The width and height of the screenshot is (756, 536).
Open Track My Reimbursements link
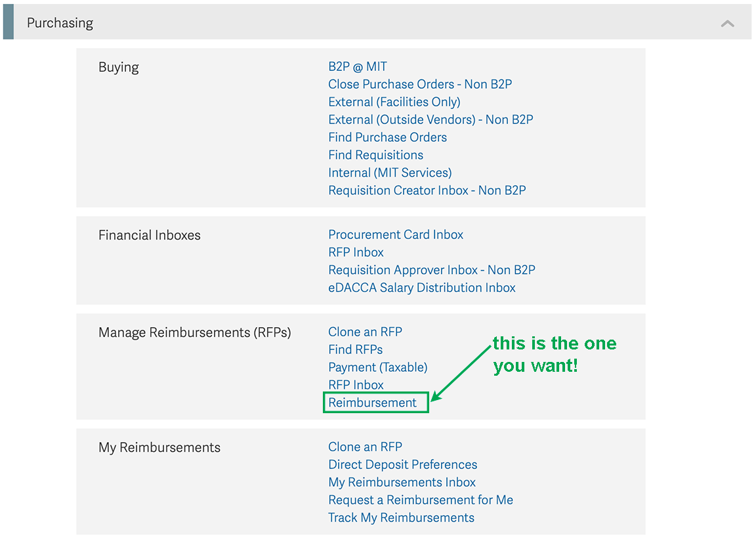coord(401,518)
